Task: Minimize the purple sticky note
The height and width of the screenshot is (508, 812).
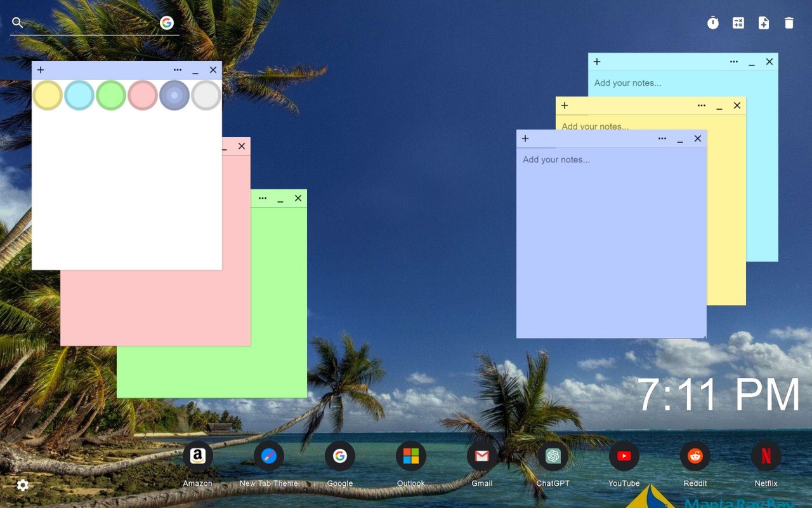Action: pos(680,140)
